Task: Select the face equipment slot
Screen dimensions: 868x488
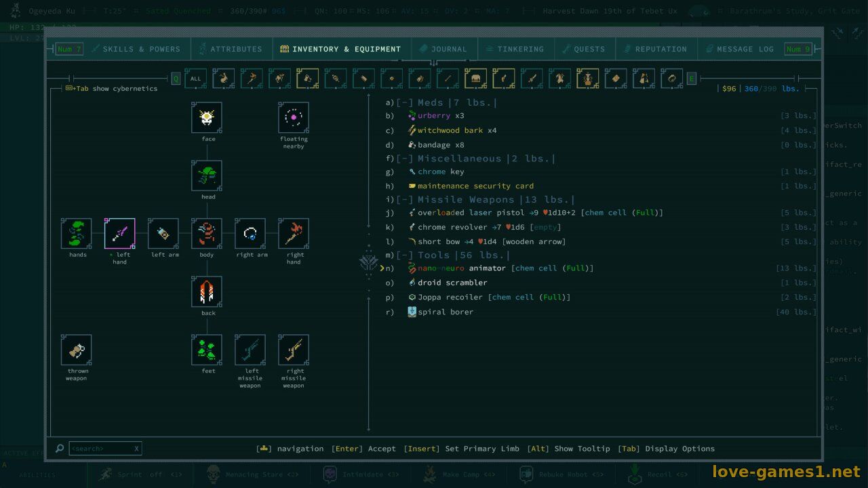Action: (x=207, y=118)
